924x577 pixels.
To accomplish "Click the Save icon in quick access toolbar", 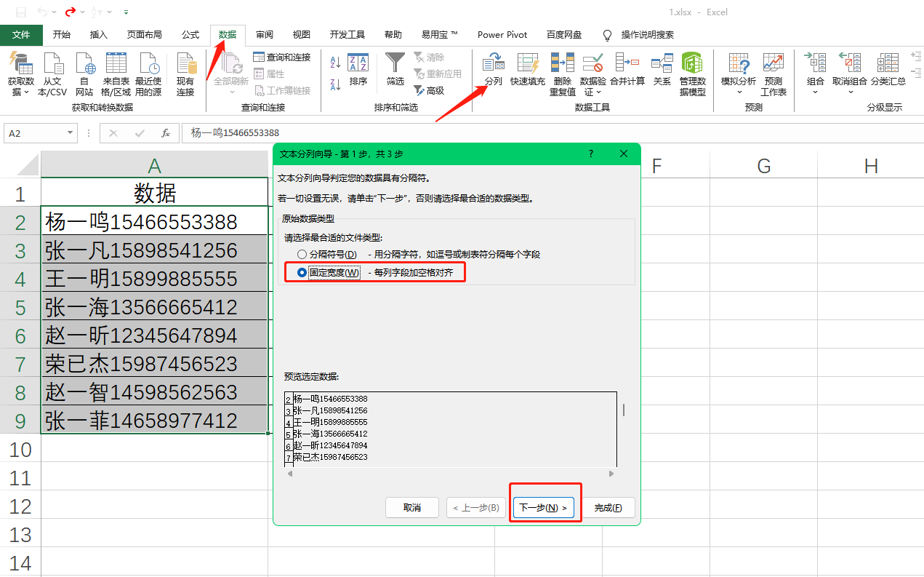I will (x=21, y=12).
